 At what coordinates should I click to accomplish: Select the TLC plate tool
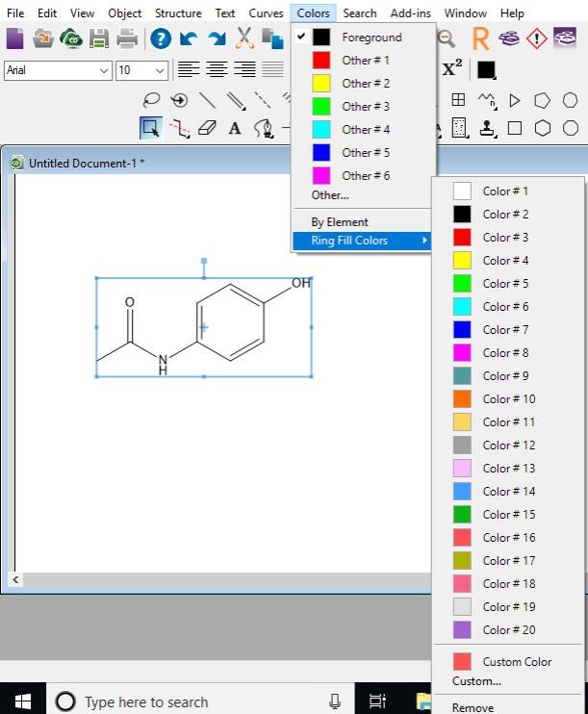pyautogui.click(x=459, y=128)
